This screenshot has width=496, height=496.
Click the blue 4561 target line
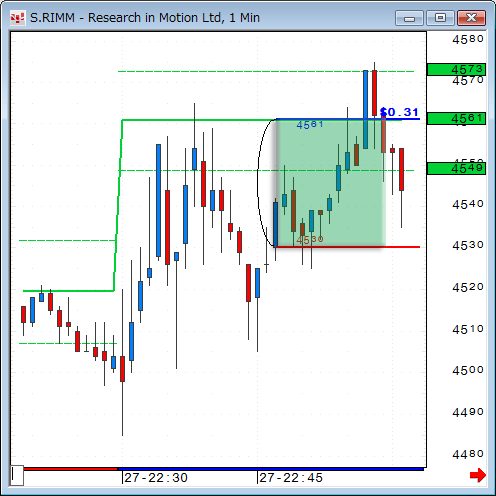pyautogui.click(x=348, y=119)
